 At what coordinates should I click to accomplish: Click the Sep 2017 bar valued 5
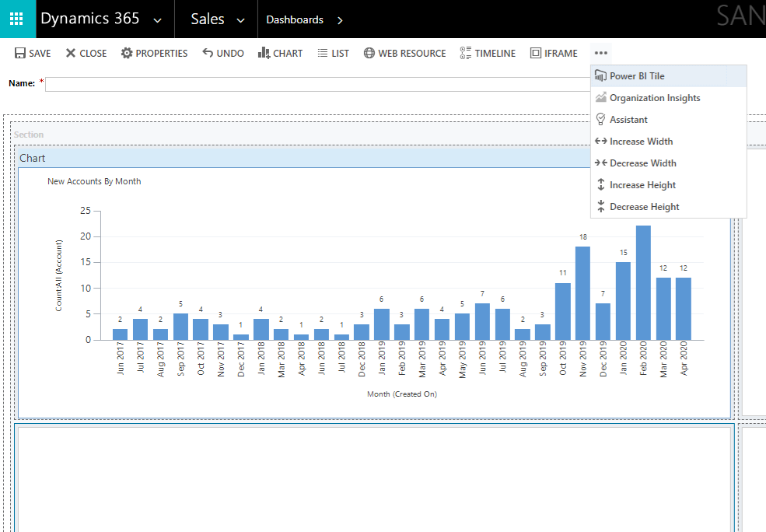(x=180, y=327)
